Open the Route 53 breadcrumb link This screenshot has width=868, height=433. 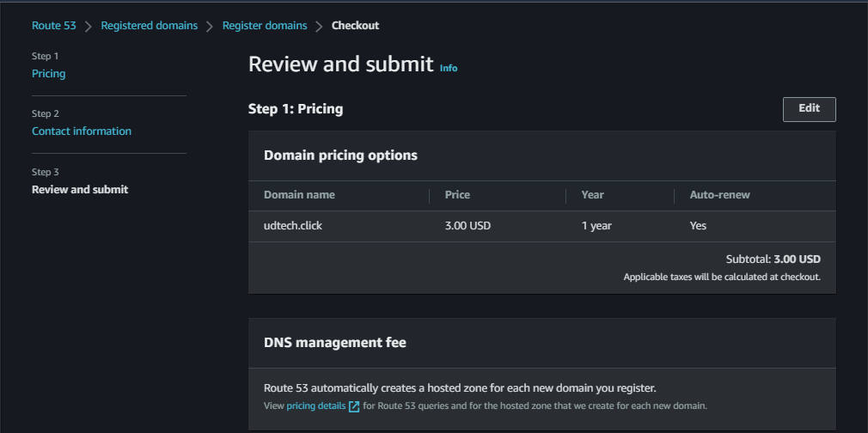[x=53, y=26]
